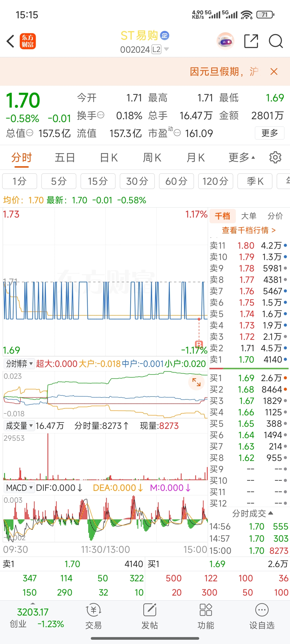Tap the 买2 row at 1.68

click(x=248, y=389)
